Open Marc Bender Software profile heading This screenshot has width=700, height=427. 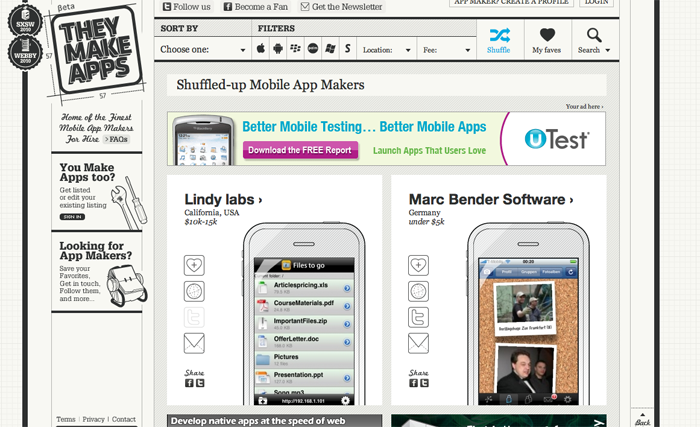pyautogui.click(x=491, y=199)
